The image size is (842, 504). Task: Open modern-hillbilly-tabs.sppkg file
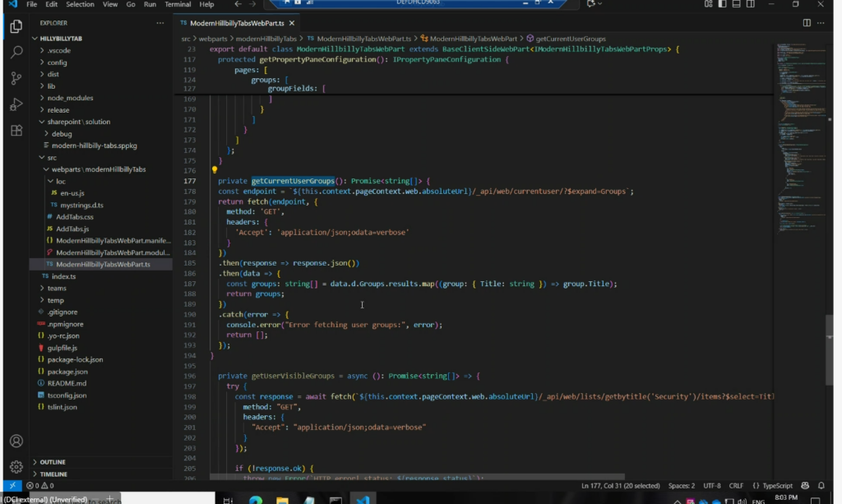95,146
